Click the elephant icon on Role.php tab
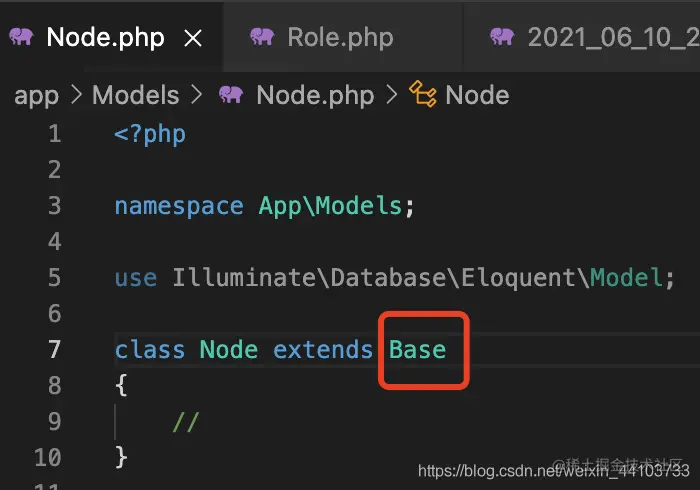This screenshot has height=490, width=700. coord(262,37)
